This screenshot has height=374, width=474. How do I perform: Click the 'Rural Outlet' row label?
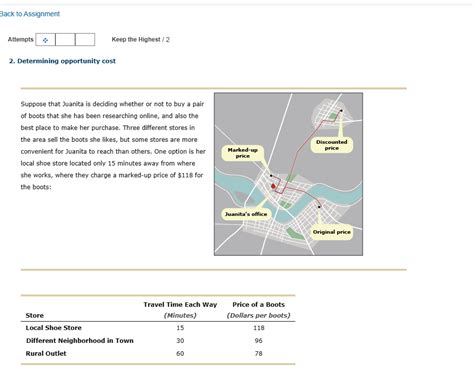46,353
